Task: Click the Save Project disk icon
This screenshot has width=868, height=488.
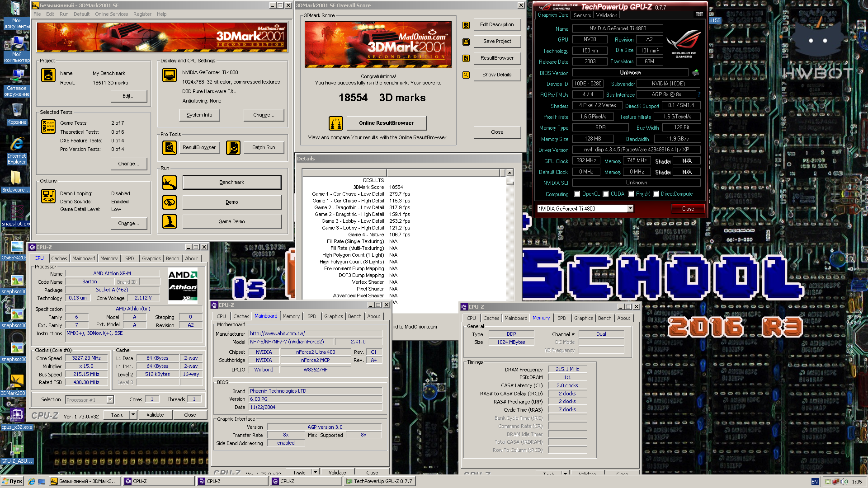Action: pyautogui.click(x=466, y=42)
